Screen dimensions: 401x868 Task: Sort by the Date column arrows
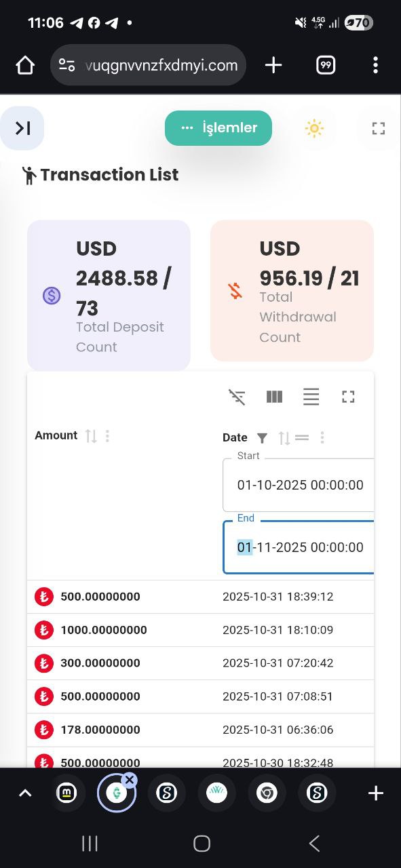click(x=284, y=438)
